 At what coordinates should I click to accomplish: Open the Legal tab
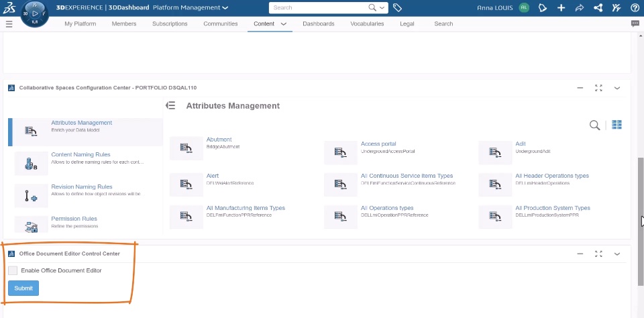[x=407, y=24]
